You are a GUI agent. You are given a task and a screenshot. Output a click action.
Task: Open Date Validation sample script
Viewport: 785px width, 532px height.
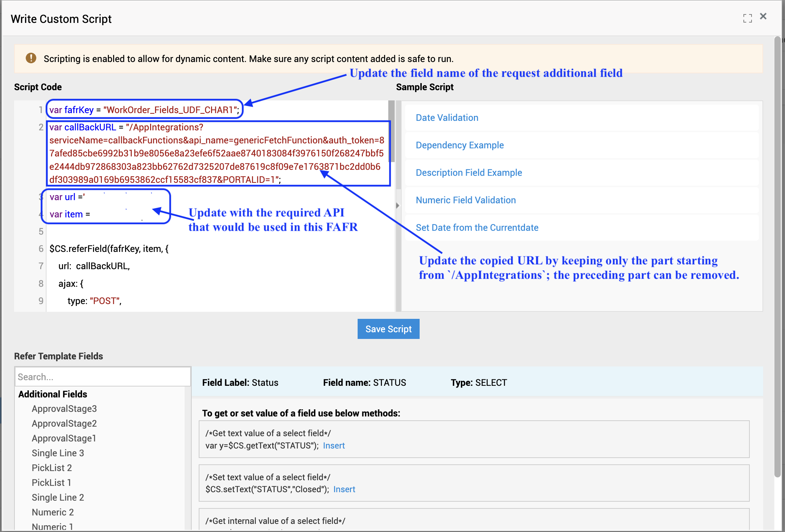[447, 118]
